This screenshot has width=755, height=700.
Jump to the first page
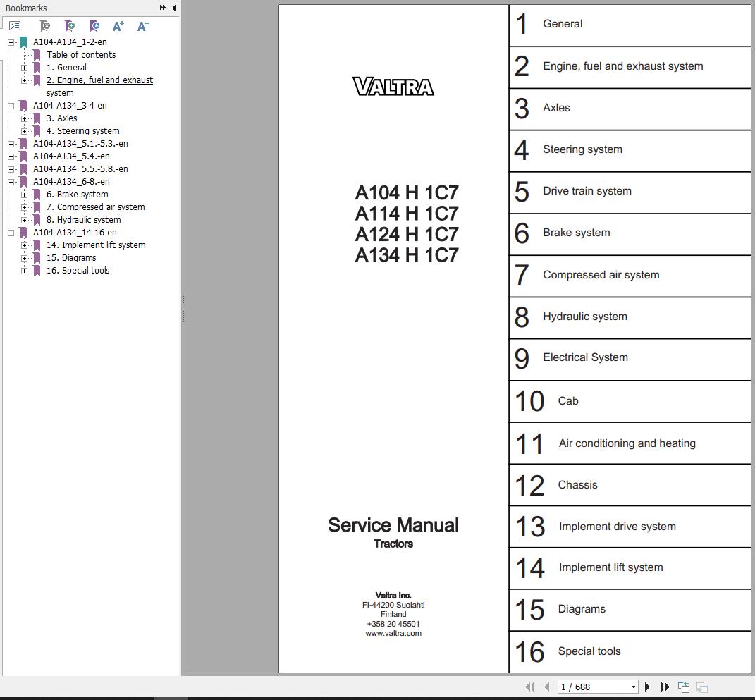pyautogui.click(x=529, y=687)
